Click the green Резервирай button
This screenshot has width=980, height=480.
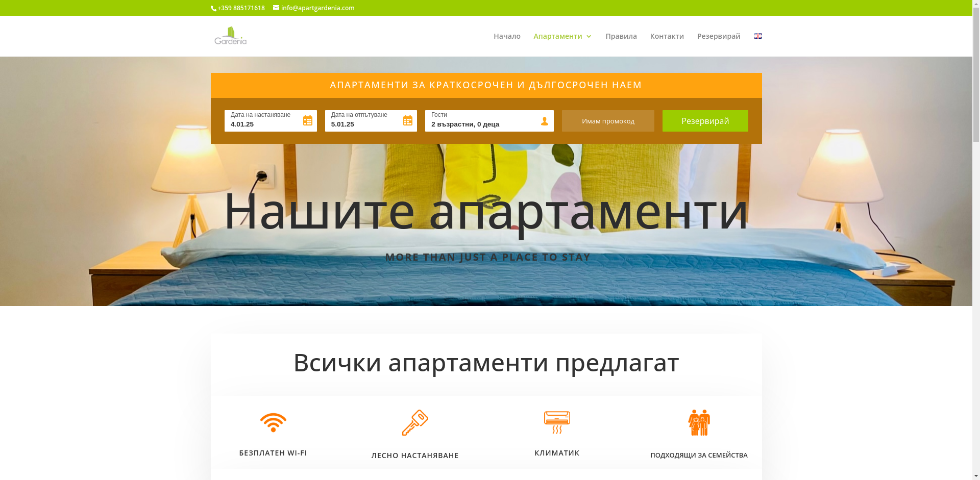705,121
